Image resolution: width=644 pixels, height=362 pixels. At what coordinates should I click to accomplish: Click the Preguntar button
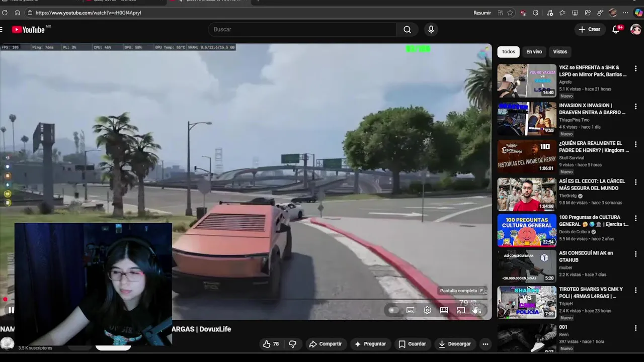[x=370, y=344]
